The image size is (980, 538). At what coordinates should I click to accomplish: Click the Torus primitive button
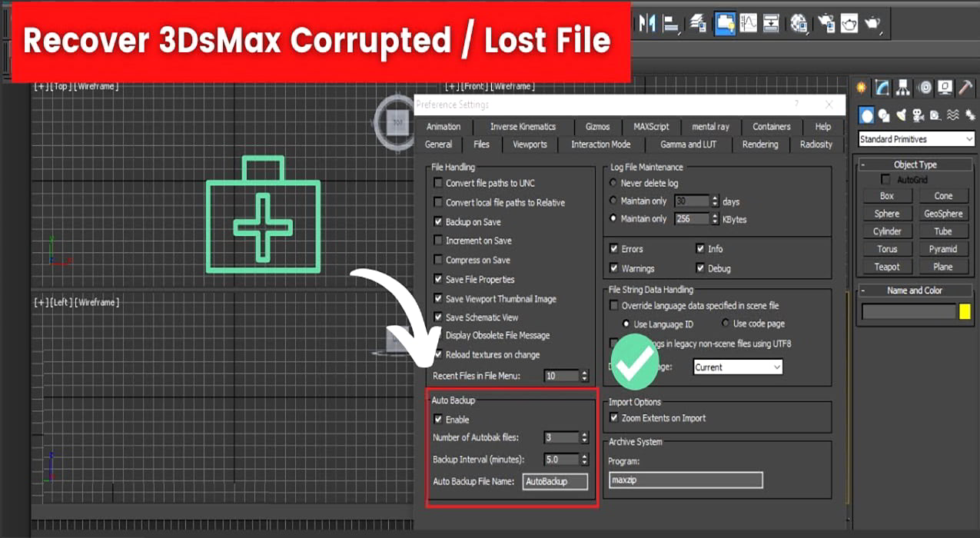[887, 249]
